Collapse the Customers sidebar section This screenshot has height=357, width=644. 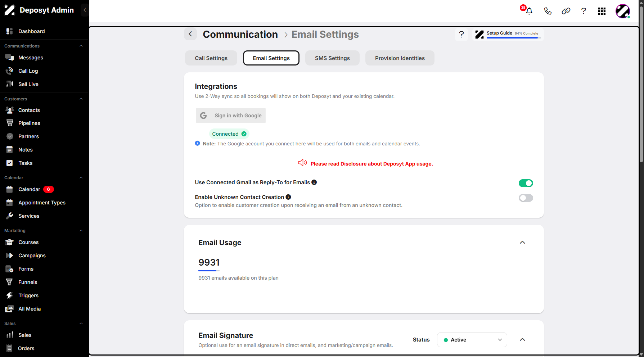click(x=81, y=99)
